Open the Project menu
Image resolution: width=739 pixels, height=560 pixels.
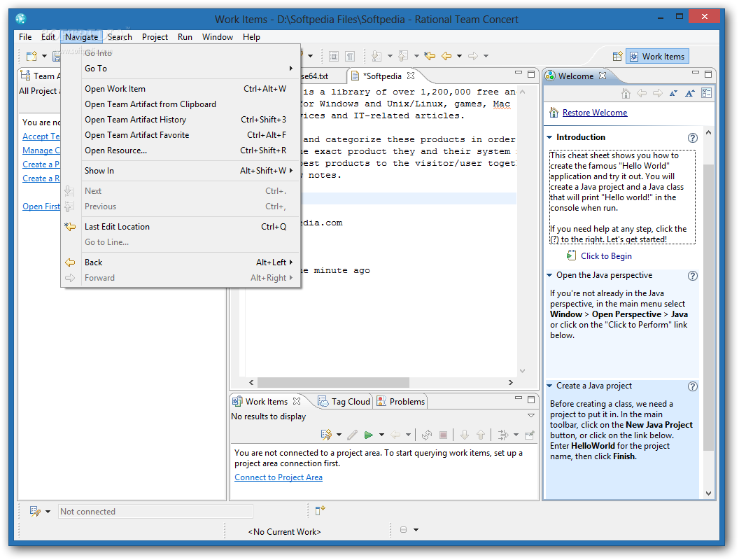(x=155, y=37)
